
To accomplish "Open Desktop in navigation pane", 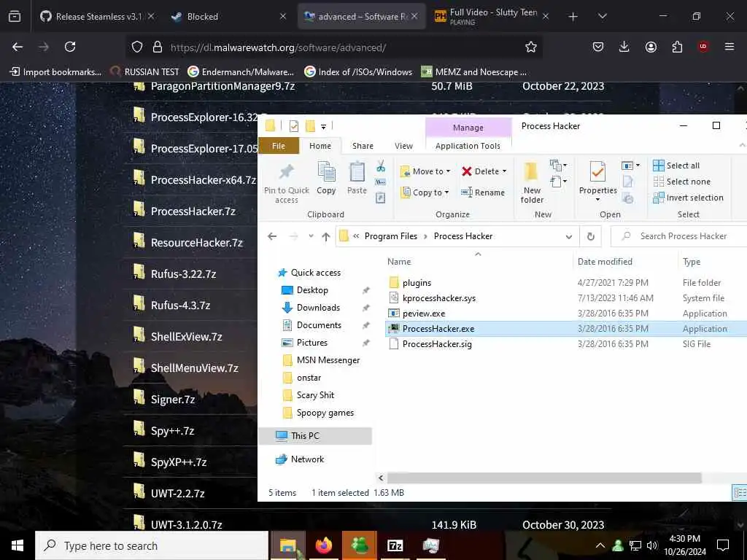I will coord(312,290).
